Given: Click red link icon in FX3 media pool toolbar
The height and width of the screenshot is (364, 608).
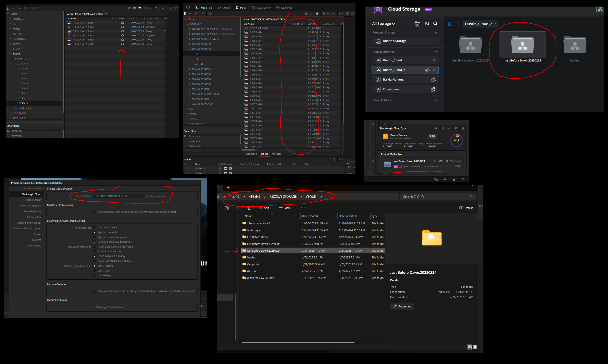Looking at the screenshot, I should [x=196, y=13].
